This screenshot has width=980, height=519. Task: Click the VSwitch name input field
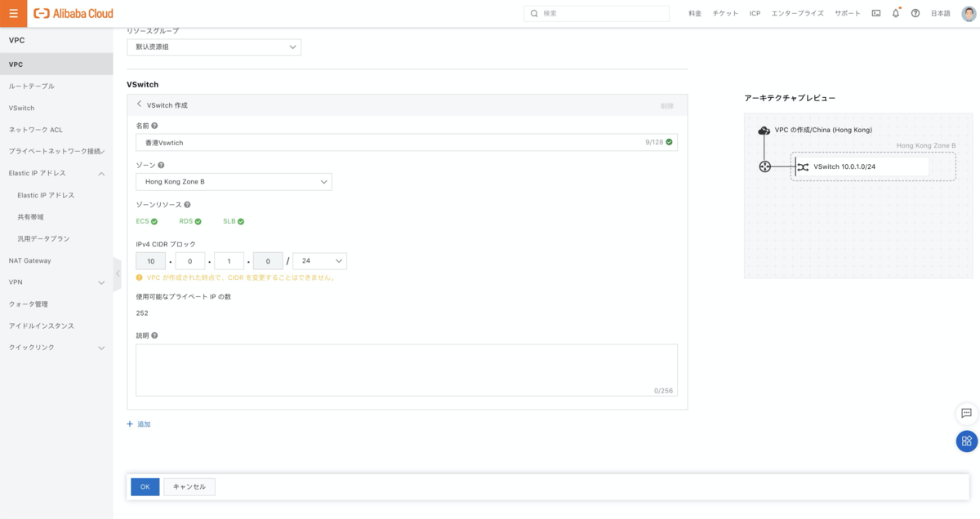click(x=407, y=142)
